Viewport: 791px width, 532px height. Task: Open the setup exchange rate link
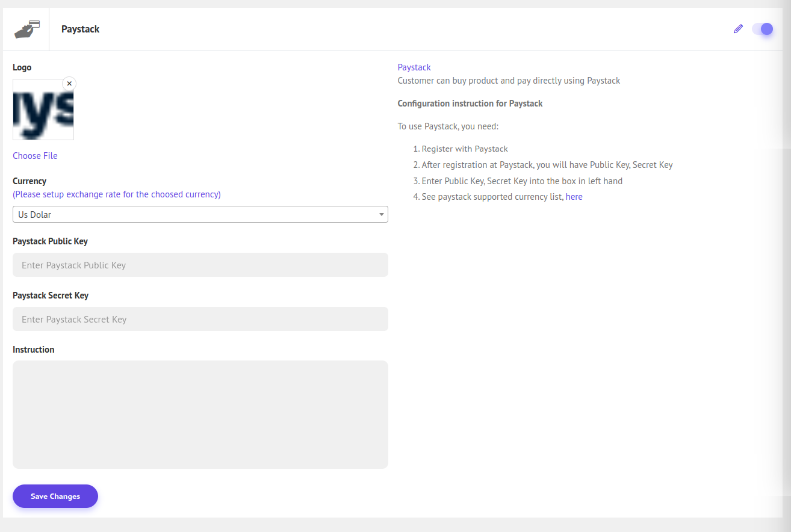point(117,194)
